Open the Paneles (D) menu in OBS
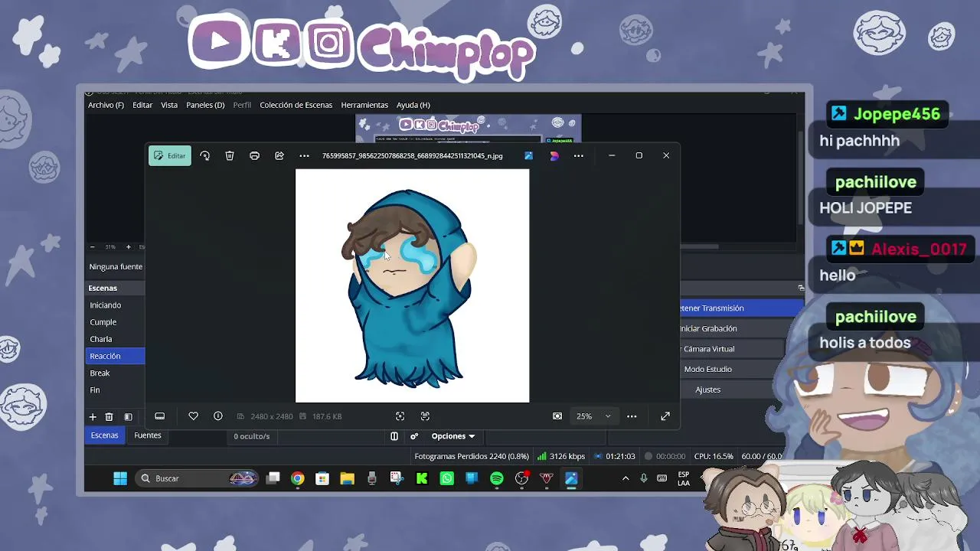 click(205, 105)
